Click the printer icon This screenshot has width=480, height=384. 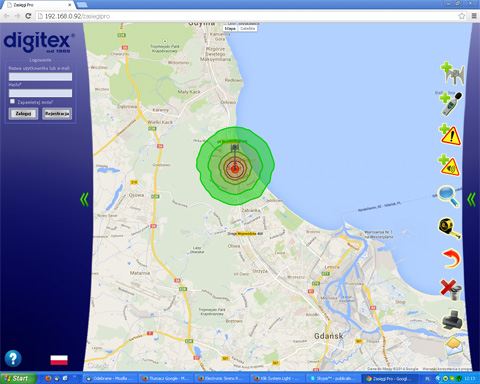[452, 320]
